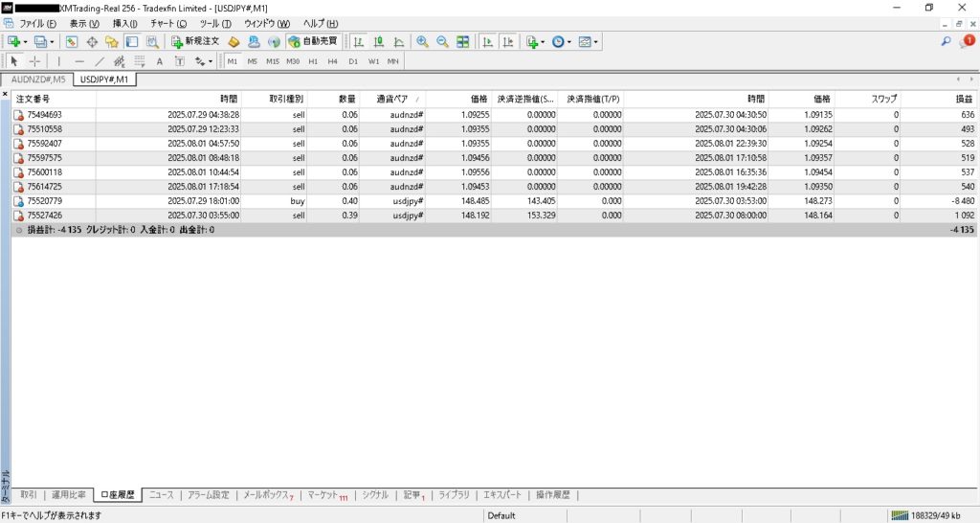
Task: Toggle chart auto scroll button
Action: pos(487,42)
